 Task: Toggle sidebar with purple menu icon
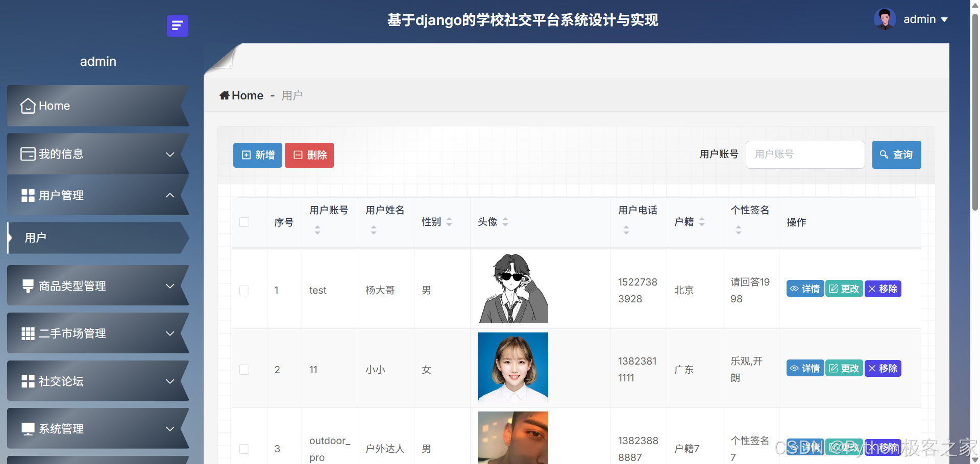178,25
